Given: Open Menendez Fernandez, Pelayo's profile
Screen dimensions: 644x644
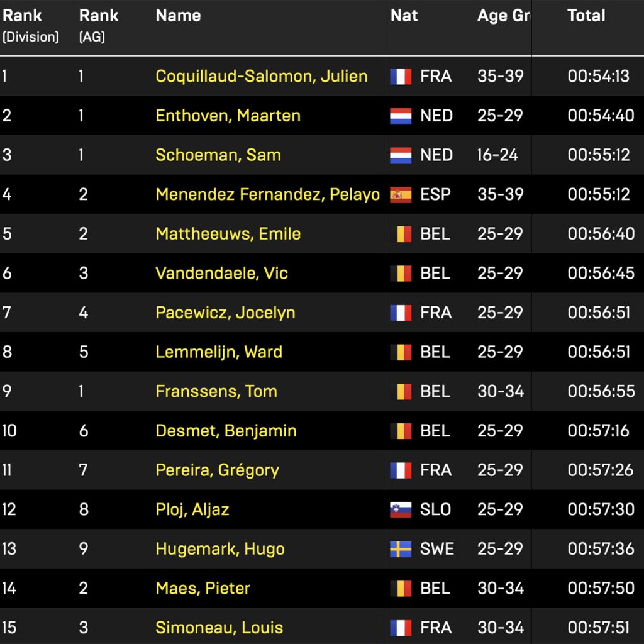Looking at the screenshot, I should pyautogui.click(x=267, y=194).
